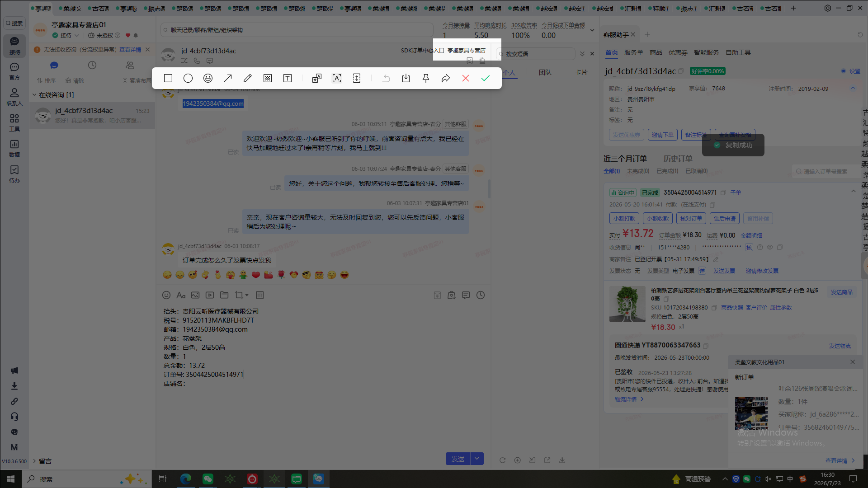The image size is (868, 488).
Task: Click the 售后申请 button
Action: (x=725, y=218)
